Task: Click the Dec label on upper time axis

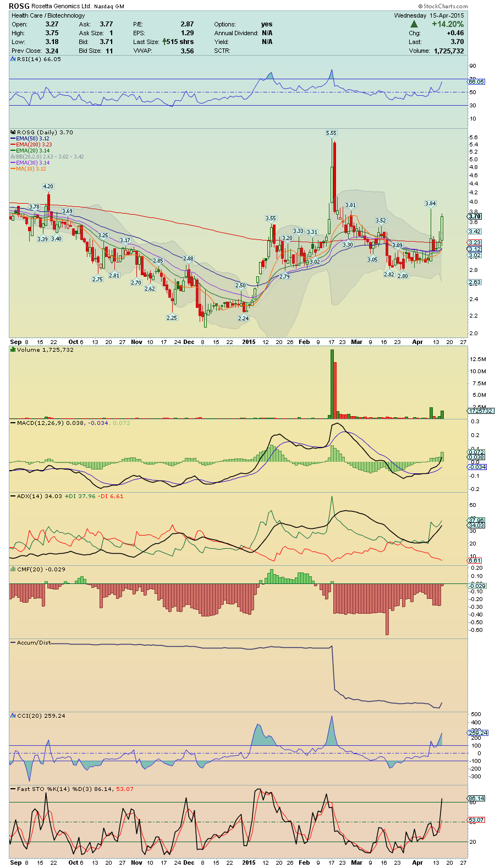Action: click(189, 342)
